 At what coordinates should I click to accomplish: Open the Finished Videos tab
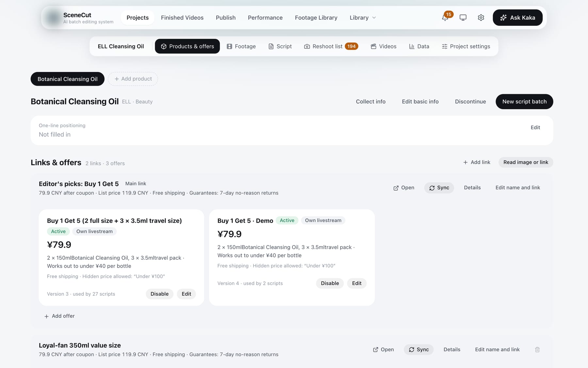tap(182, 18)
